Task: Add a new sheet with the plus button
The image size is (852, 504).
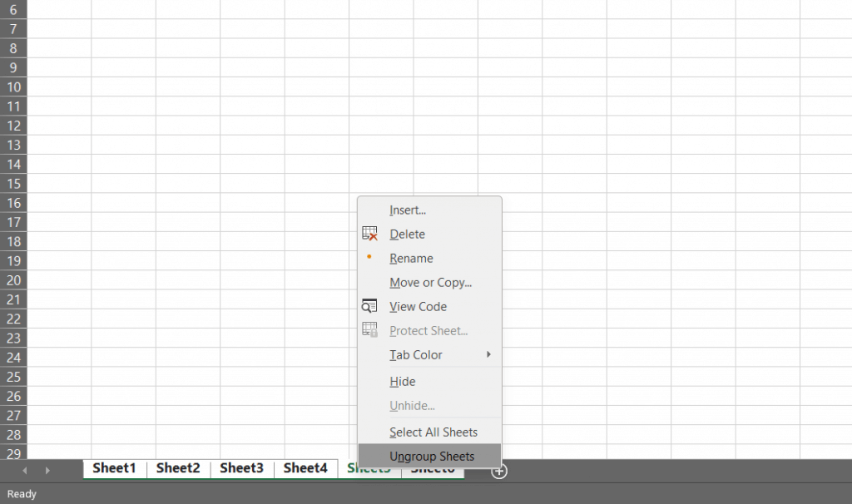Action: click(x=498, y=471)
